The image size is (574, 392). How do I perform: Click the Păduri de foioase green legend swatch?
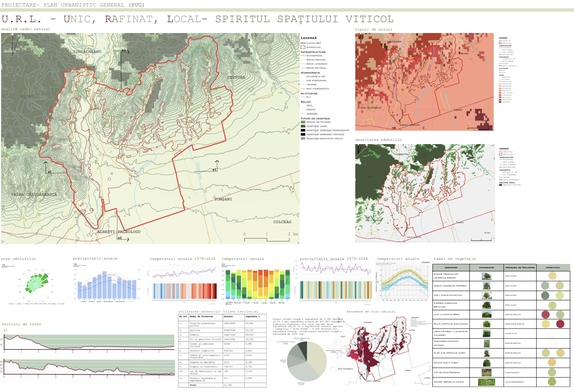[303, 122]
